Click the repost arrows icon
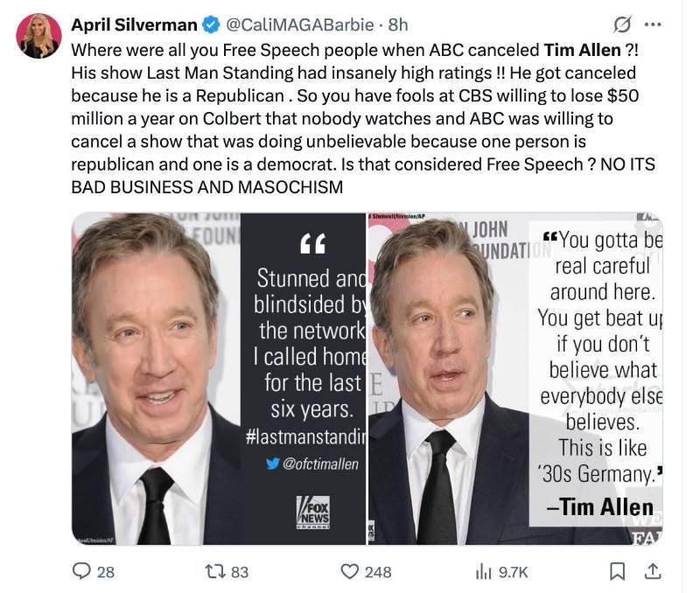 click(214, 572)
